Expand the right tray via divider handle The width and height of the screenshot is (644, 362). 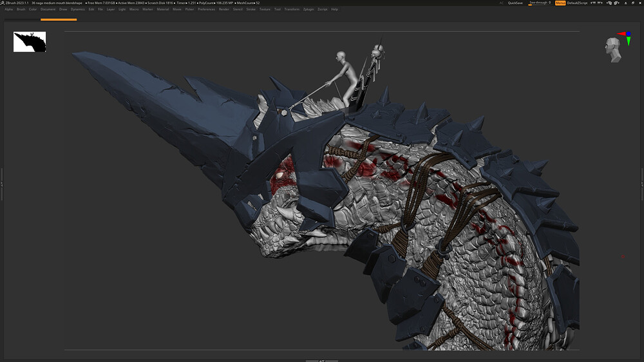click(x=641, y=185)
